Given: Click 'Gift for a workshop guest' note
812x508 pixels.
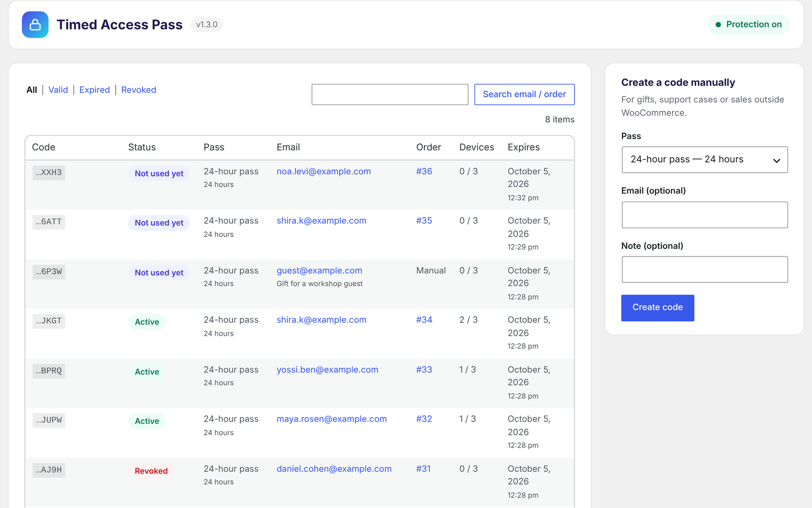Looking at the screenshot, I should (320, 284).
